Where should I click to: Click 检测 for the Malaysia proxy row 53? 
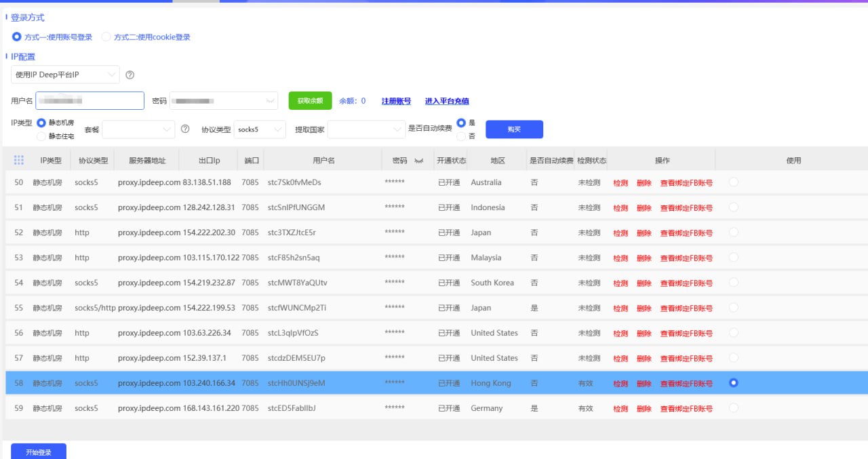(x=620, y=258)
